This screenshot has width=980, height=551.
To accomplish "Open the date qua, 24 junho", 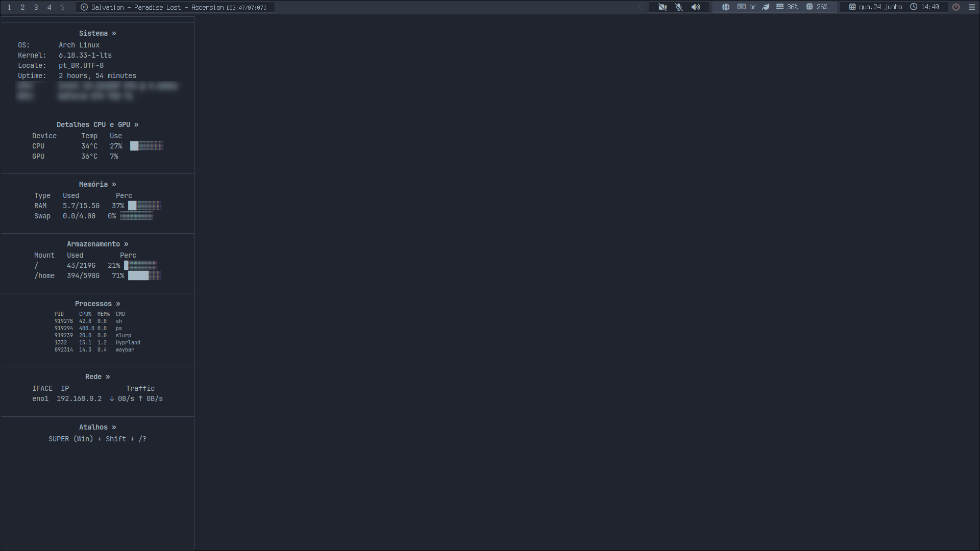I will pos(880,7).
